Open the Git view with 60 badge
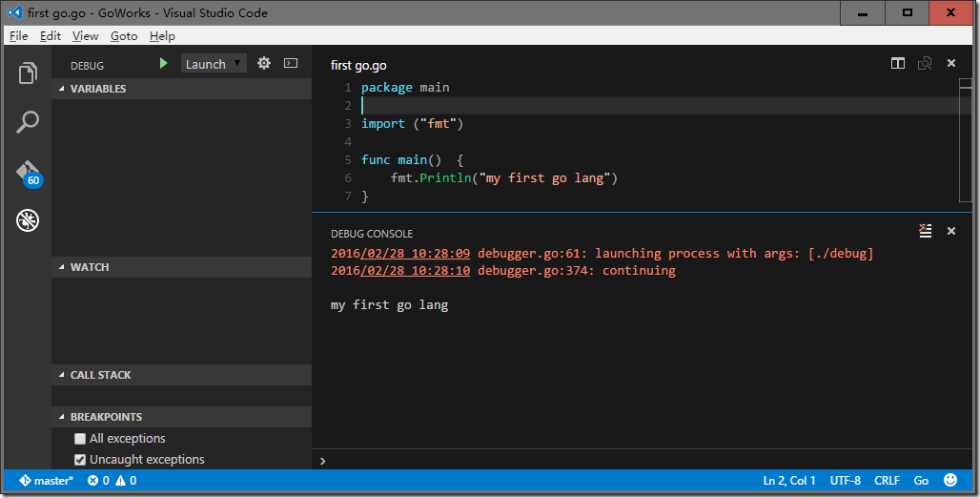Viewport: 980px width, 498px height. 28,173
